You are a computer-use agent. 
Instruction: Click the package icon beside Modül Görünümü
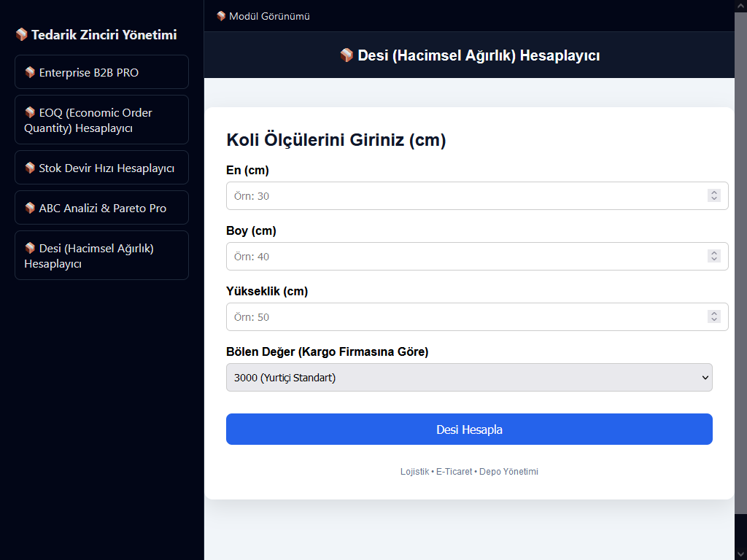click(x=221, y=16)
